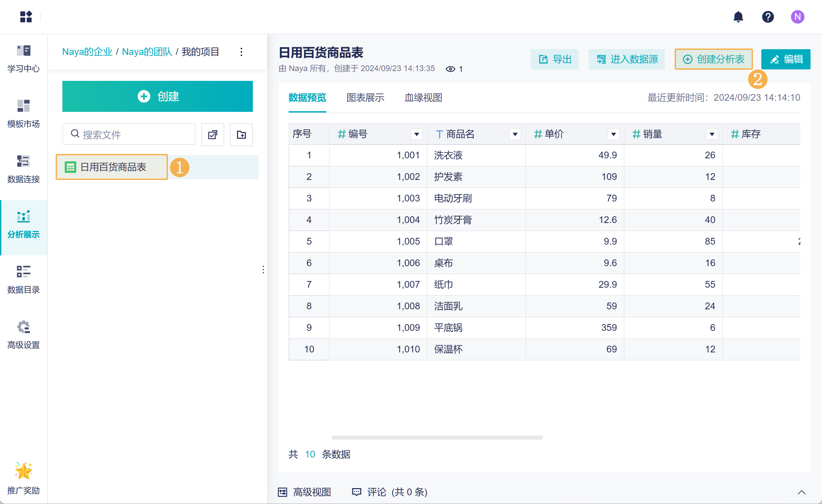Click the view count eye icon

point(450,69)
